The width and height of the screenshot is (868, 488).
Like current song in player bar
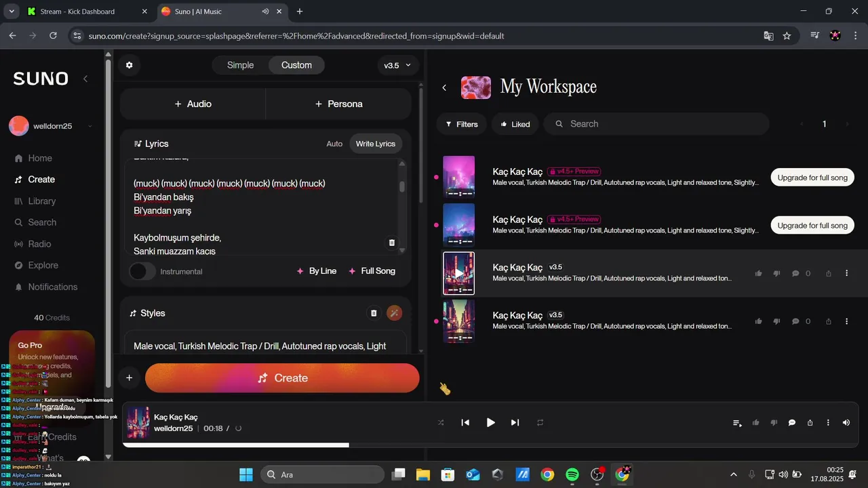tap(755, 422)
